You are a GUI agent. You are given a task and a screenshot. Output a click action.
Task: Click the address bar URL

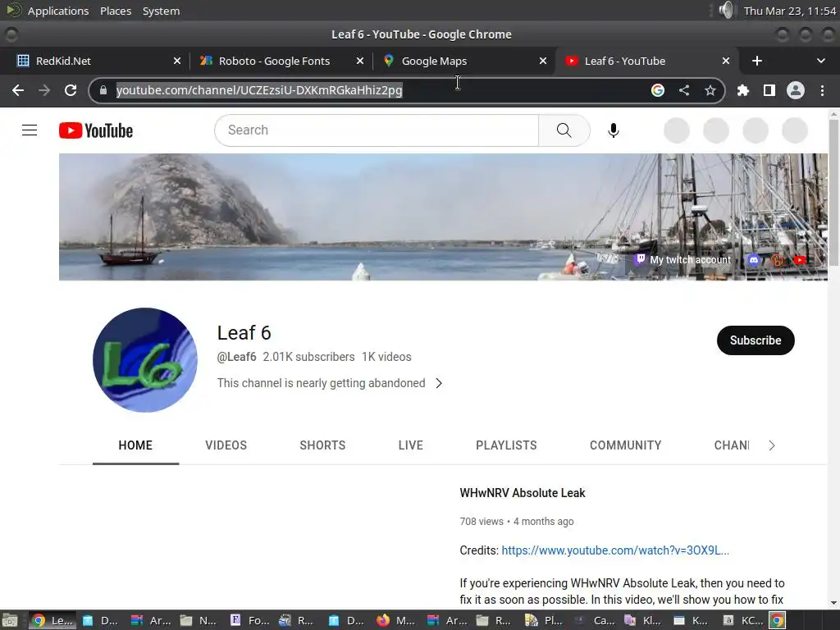pyautogui.click(x=259, y=90)
